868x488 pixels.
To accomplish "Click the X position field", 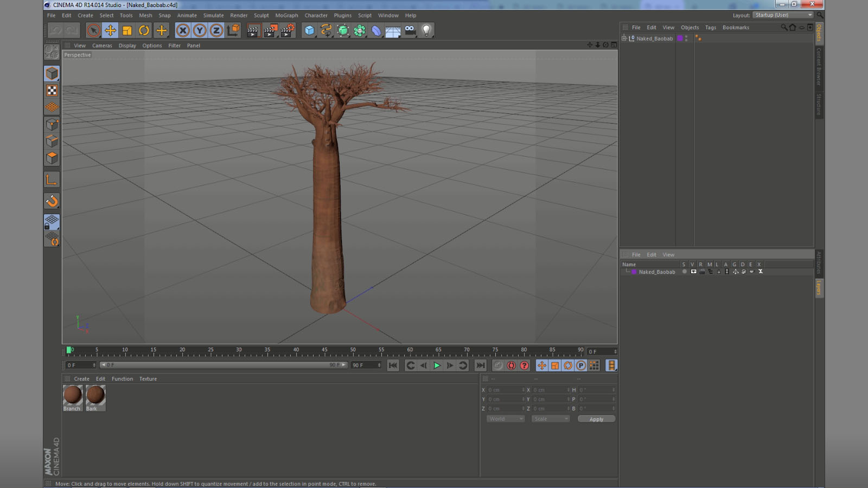I will tap(506, 390).
